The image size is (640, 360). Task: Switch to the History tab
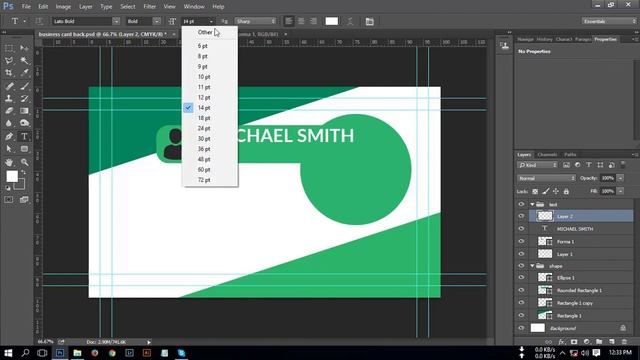pos(544,39)
